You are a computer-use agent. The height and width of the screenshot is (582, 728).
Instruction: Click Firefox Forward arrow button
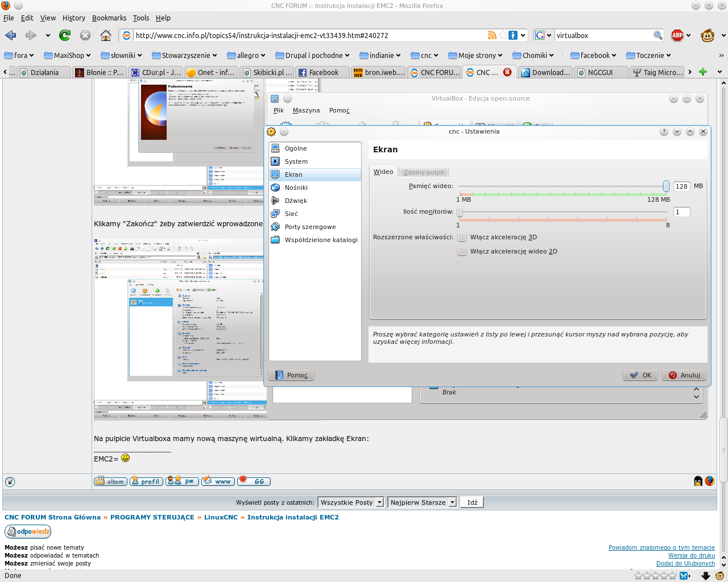[31, 35]
